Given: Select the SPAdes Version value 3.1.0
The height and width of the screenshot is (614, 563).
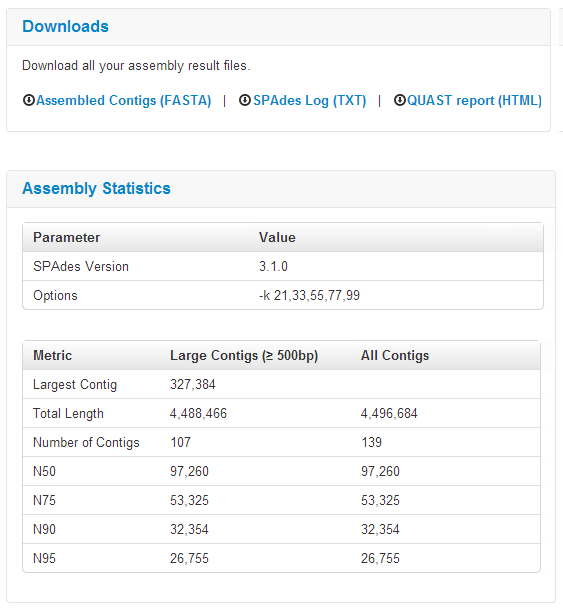Looking at the screenshot, I should [273, 266].
